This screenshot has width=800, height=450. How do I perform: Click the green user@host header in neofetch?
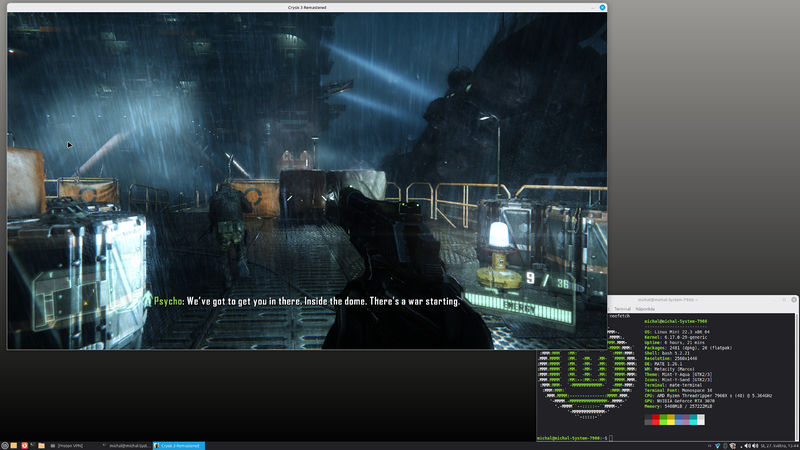click(676, 321)
